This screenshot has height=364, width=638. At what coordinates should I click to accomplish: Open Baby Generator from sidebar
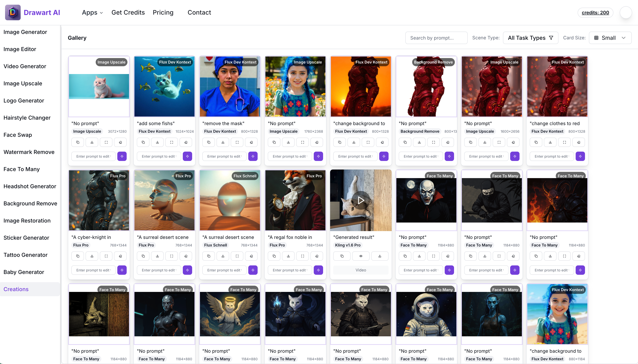[24, 272]
